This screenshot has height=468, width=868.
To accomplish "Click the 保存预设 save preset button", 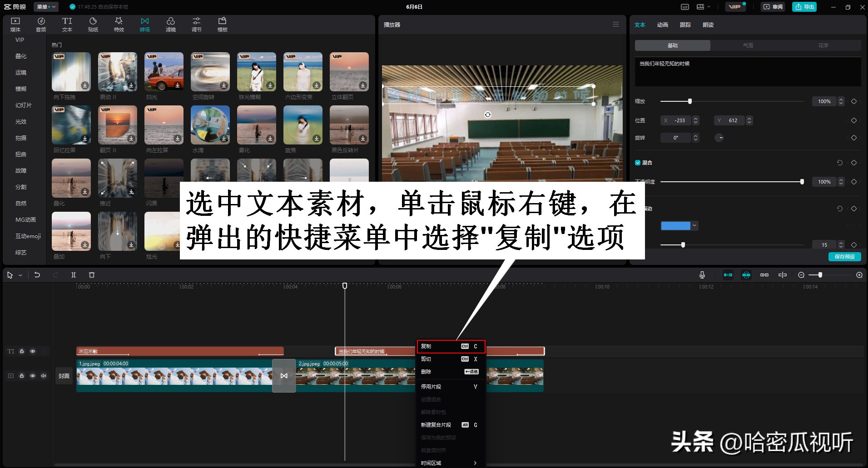I will (845, 257).
